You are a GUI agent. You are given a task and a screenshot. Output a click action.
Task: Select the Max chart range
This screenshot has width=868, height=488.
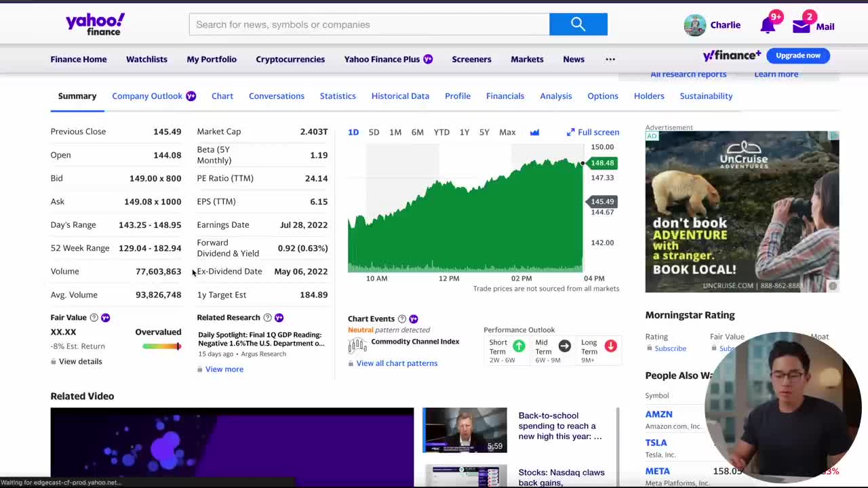click(x=507, y=132)
